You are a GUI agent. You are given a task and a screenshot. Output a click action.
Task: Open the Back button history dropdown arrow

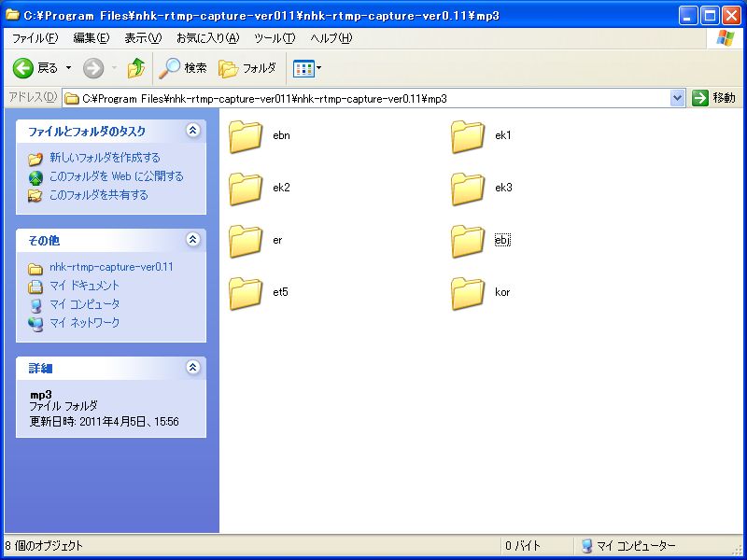[68, 68]
